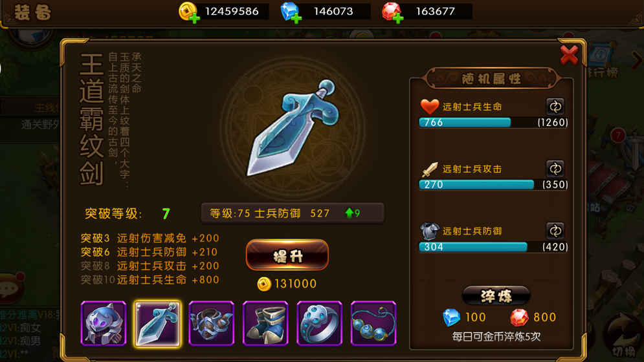The height and width of the screenshot is (362, 644).
Task: Add more gold coins via plus icon
Action: tap(195, 19)
